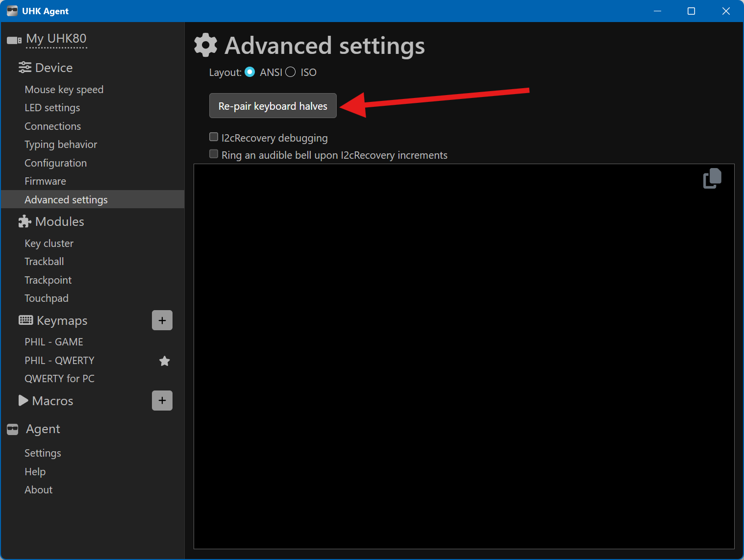Open the About page

tap(39, 490)
